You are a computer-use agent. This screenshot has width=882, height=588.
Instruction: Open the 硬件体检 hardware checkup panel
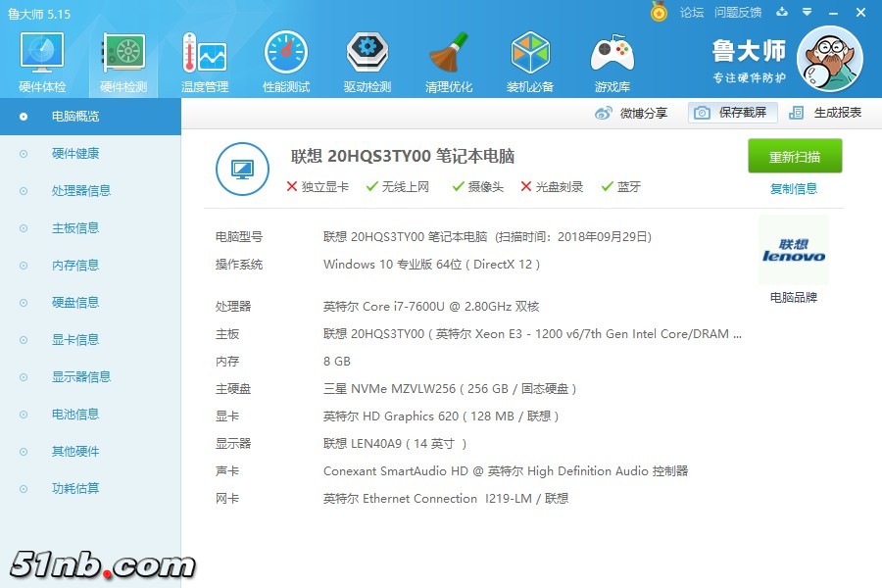coord(40,59)
